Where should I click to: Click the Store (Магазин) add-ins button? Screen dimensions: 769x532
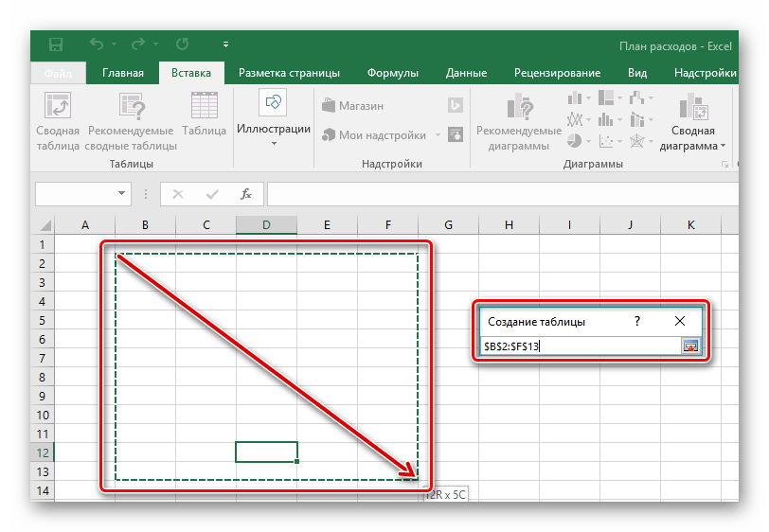(x=353, y=106)
